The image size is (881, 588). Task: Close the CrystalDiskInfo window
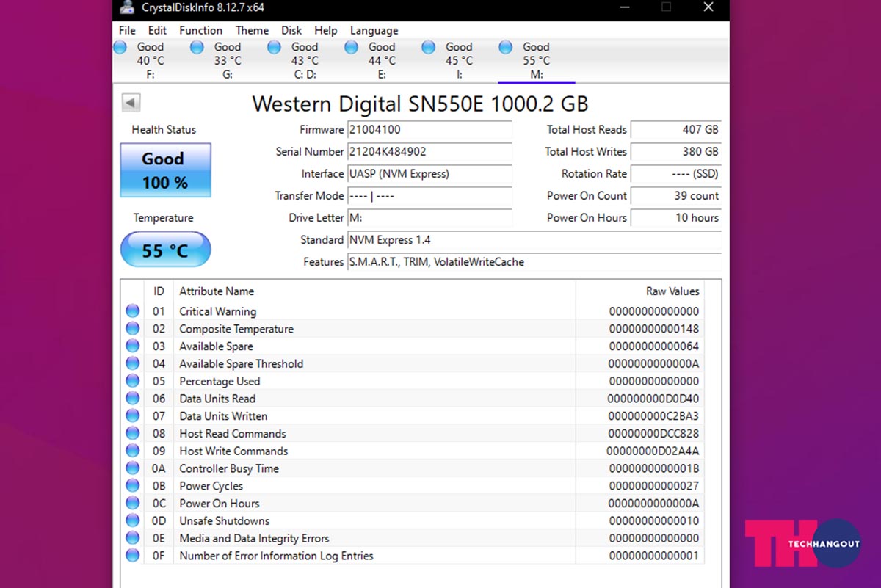click(x=708, y=7)
